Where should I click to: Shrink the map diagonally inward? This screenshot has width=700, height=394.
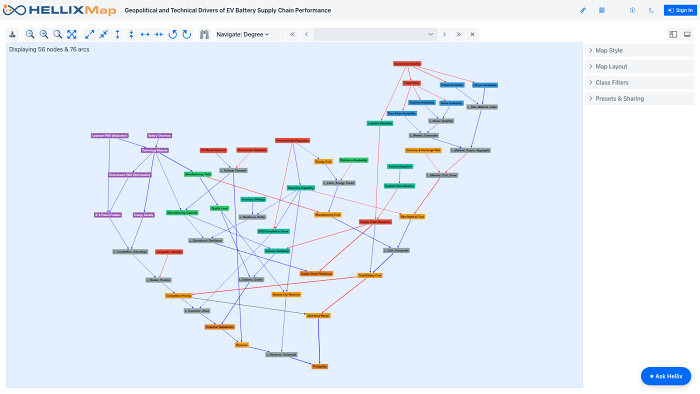click(103, 34)
